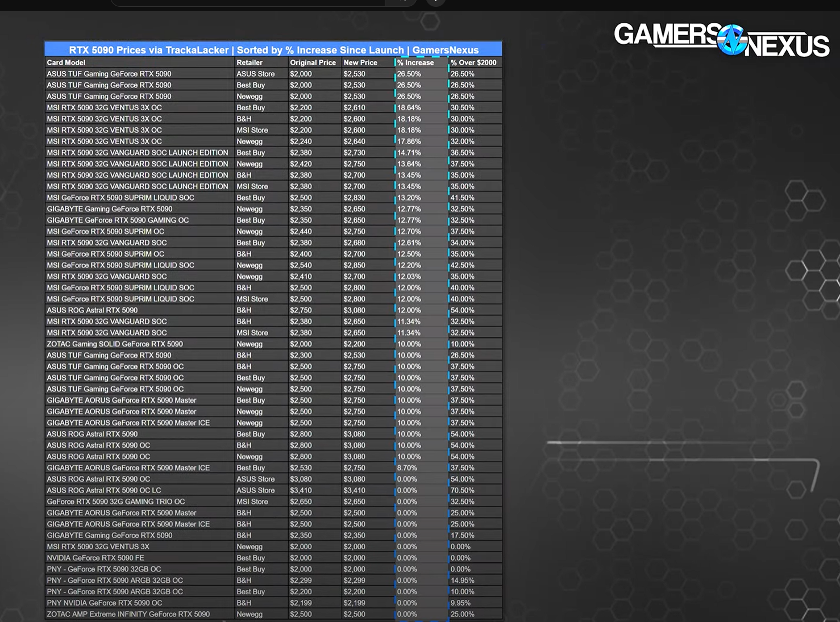Select 'PNY NVIDIA GeForce RTX 5090 OC' card name
Screen dimensions: 840x622
(x=105, y=603)
